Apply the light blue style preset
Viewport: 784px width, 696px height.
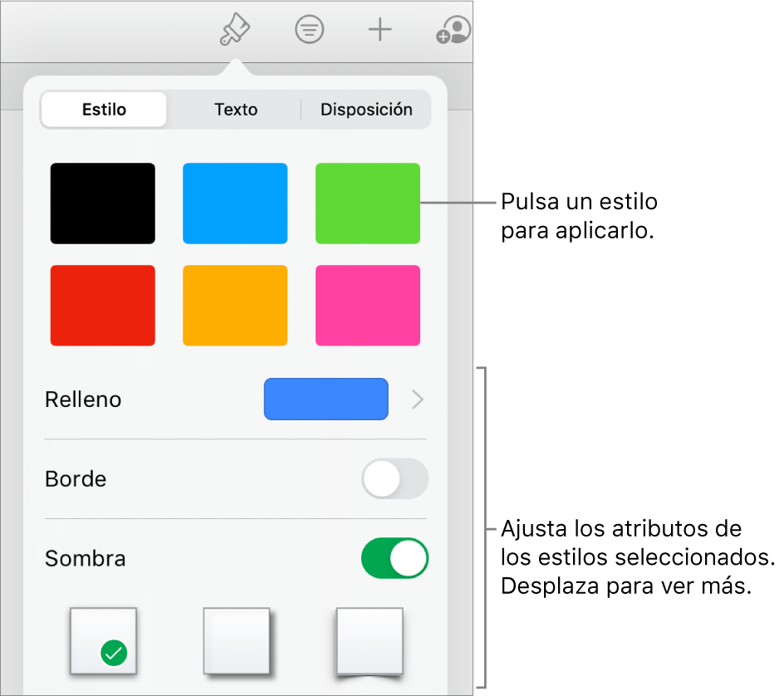[235, 203]
